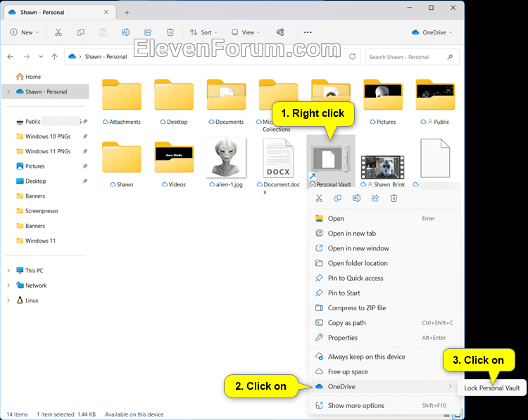
Task: Open the New dropdown menu
Action: click(24, 32)
